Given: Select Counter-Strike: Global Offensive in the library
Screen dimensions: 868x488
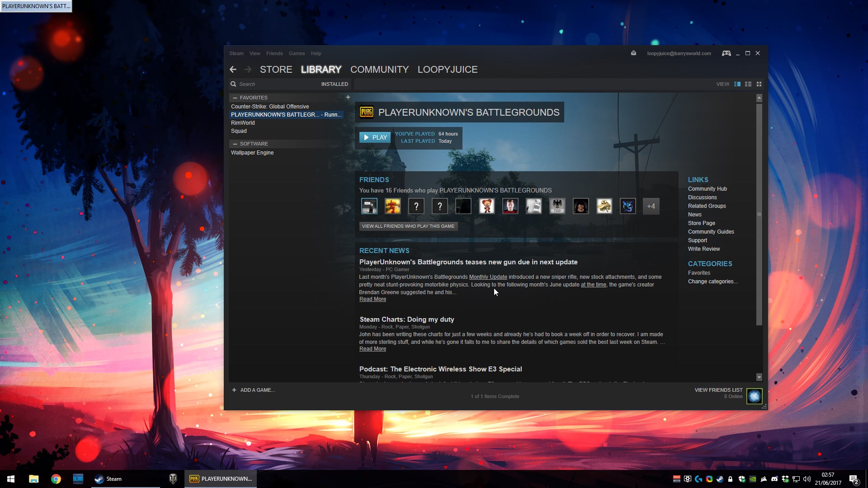Looking at the screenshot, I should coord(270,107).
